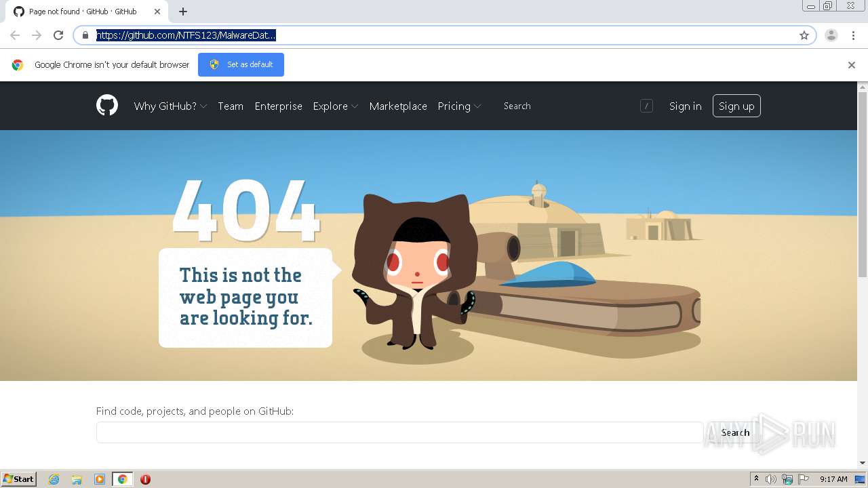Click the address bar URL
Screen dimensions: 868x488
coord(186,35)
